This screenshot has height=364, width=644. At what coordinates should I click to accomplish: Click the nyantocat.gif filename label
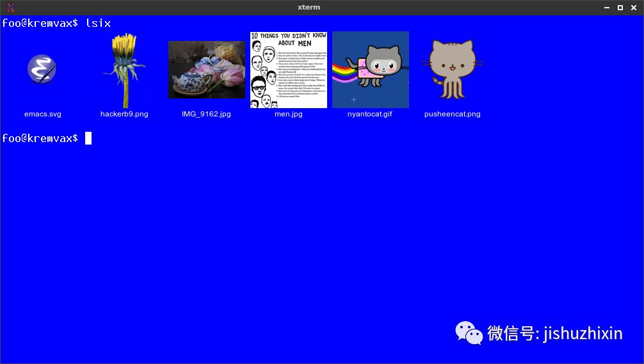click(369, 114)
